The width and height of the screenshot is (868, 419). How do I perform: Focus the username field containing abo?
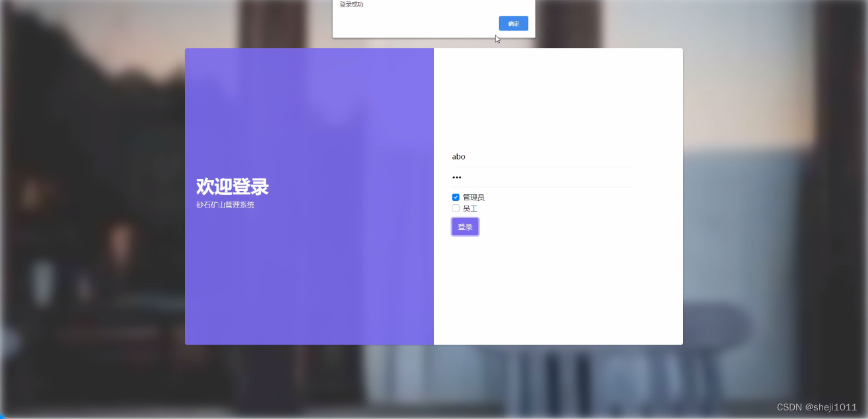click(542, 157)
